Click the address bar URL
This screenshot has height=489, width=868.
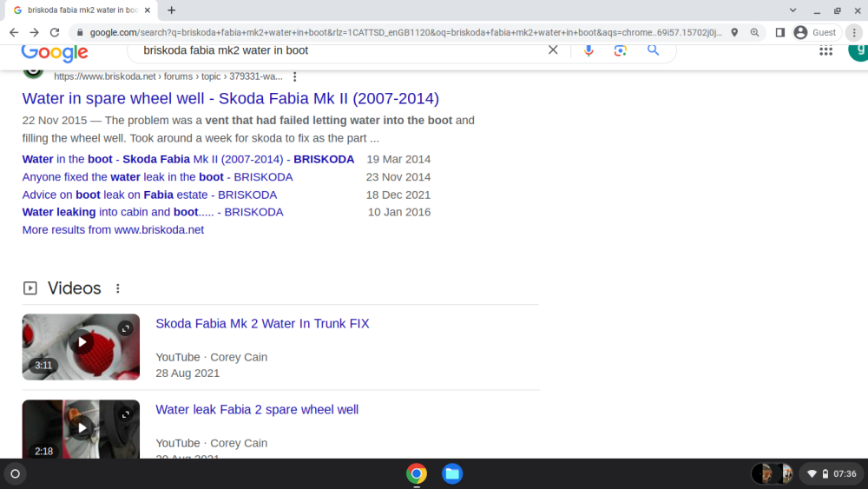tap(405, 33)
